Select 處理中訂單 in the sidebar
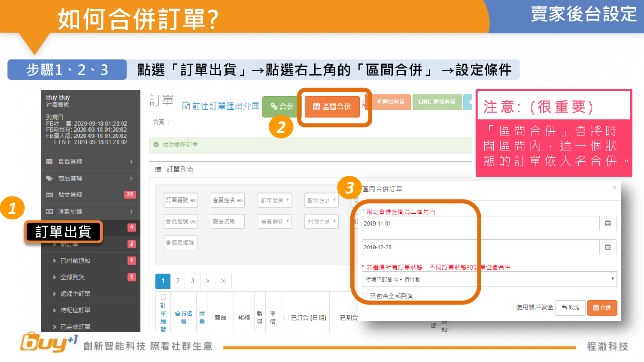Screen dimensions: 644x362 (x=75, y=294)
